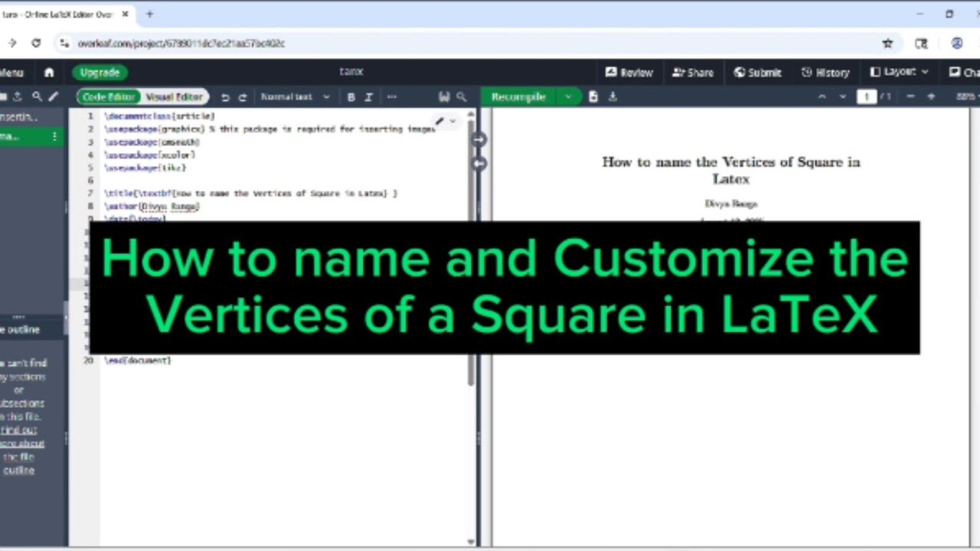Search project files with file tree magnifier
Viewport: 980px width, 551px height.
coord(36,97)
